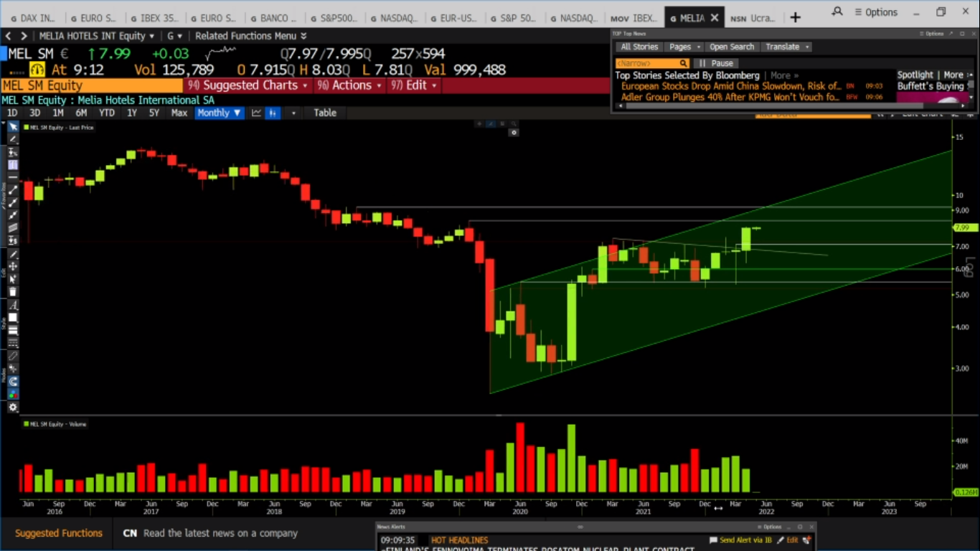Screen dimensions: 980x551
Task: Open the Suggested Charts dropdown
Action: pyautogui.click(x=248, y=85)
